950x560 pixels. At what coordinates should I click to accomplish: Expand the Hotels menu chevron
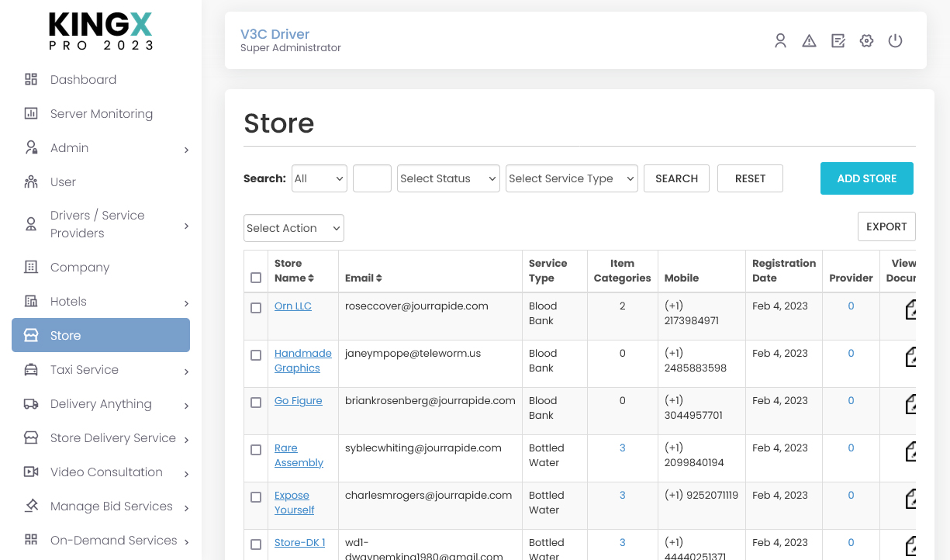[186, 303]
